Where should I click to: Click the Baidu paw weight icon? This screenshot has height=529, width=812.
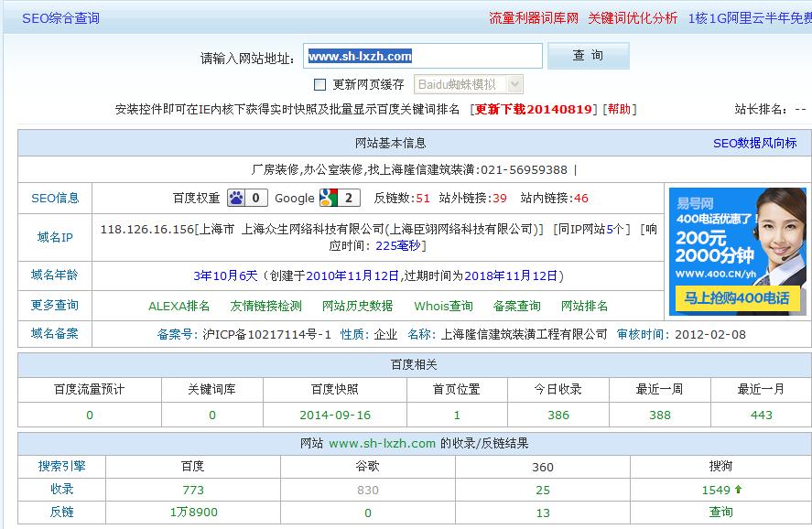point(247,198)
